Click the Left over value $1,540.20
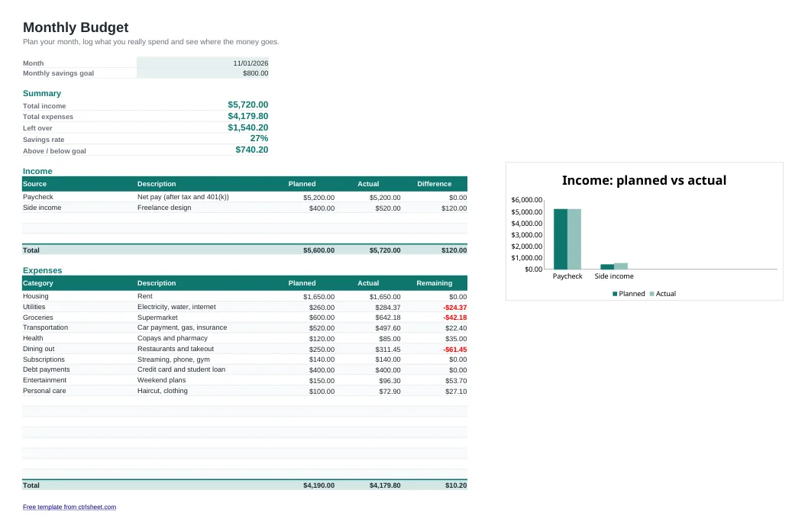The image size is (805, 532). tap(248, 127)
